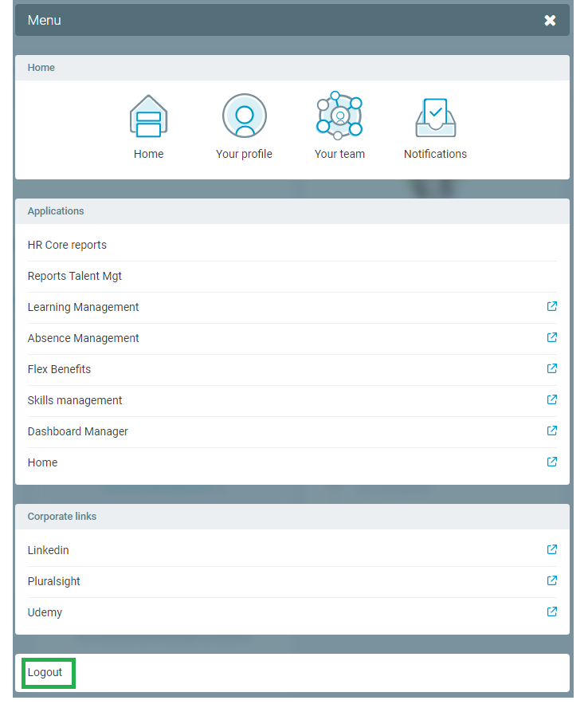Click external link icon for Flex Benefits
588x708 pixels.
(x=552, y=368)
